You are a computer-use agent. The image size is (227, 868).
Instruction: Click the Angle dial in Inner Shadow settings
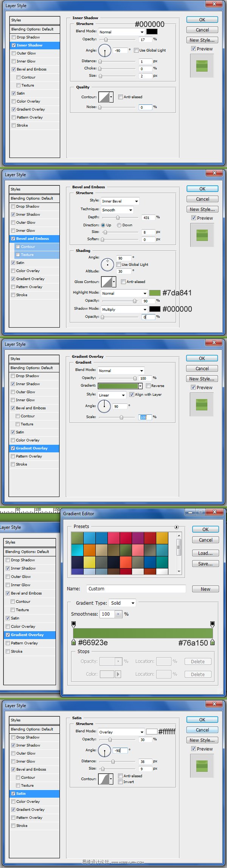(x=105, y=50)
